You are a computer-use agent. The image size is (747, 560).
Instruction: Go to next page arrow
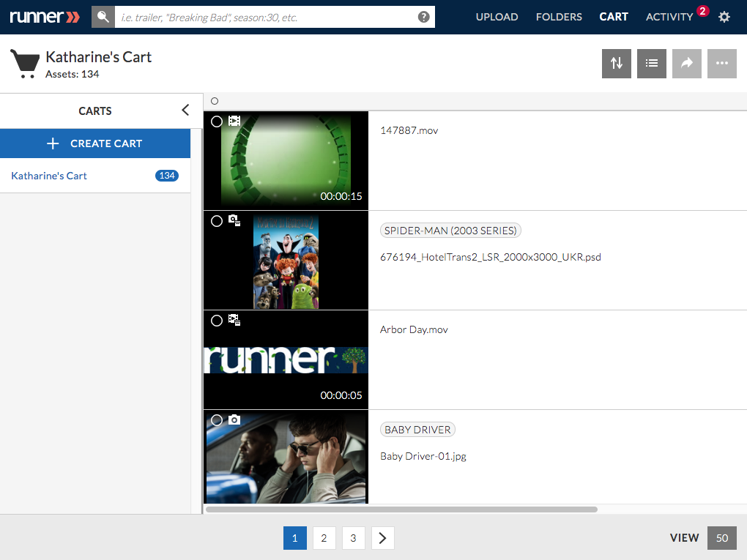(382, 538)
